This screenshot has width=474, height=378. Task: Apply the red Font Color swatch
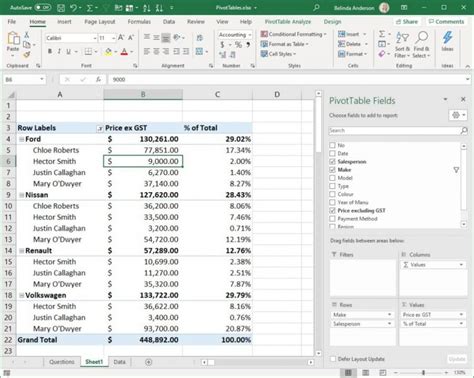click(124, 51)
